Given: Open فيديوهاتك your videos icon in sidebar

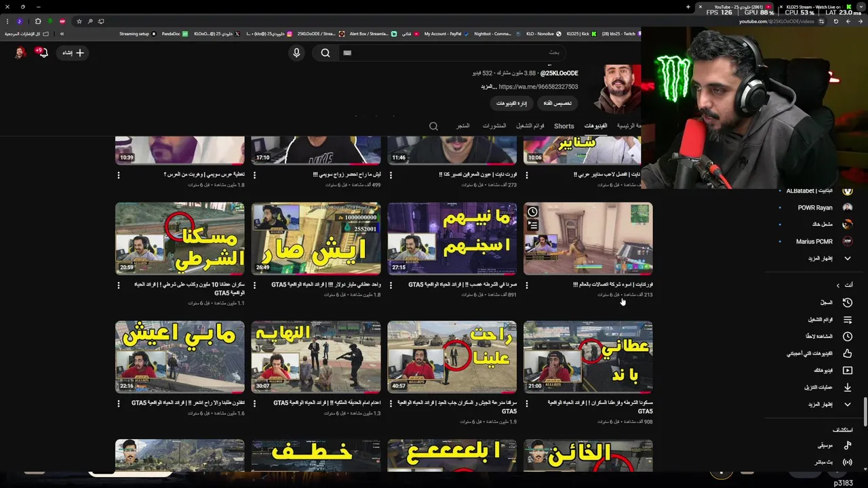Looking at the screenshot, I should 847,370.
